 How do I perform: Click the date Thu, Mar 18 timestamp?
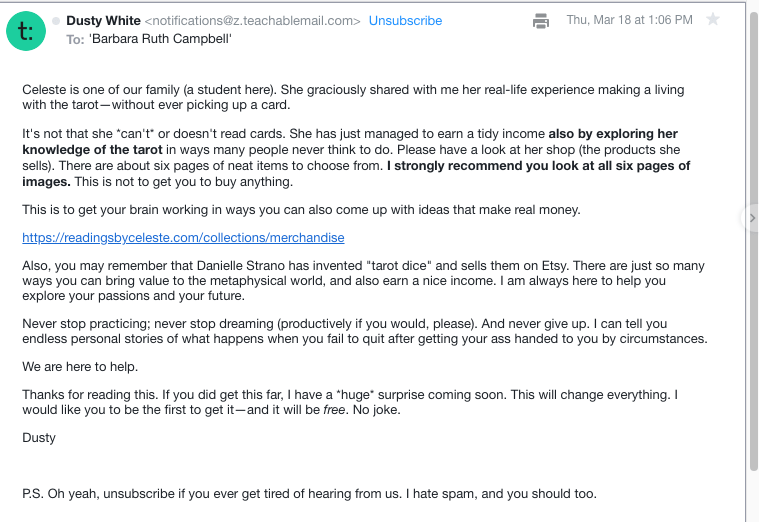[x=629, y=20]
